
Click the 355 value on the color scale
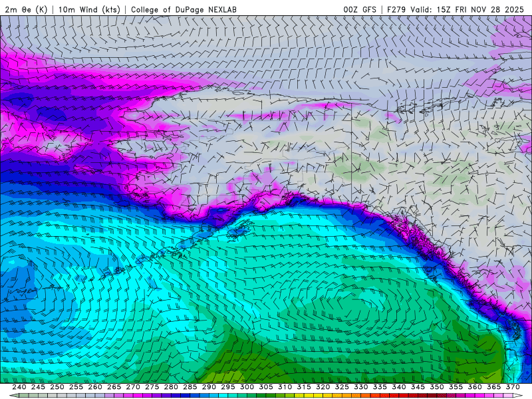tap(456, 387)
